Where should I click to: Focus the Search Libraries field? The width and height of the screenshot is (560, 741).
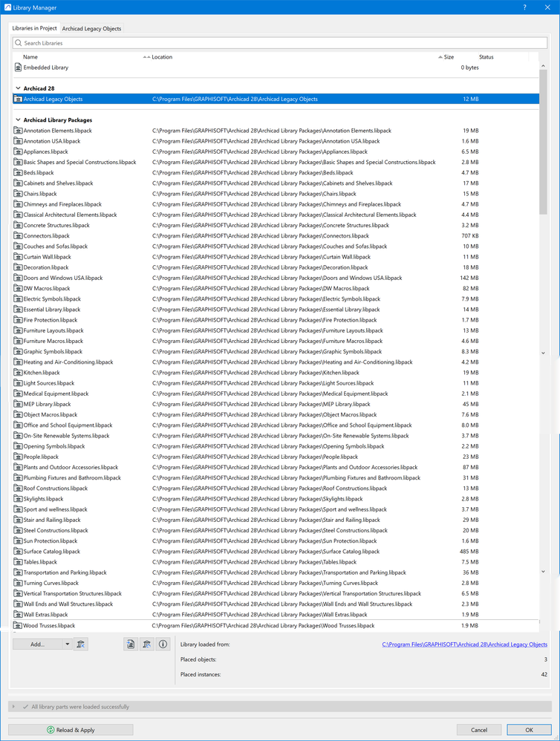280,43
